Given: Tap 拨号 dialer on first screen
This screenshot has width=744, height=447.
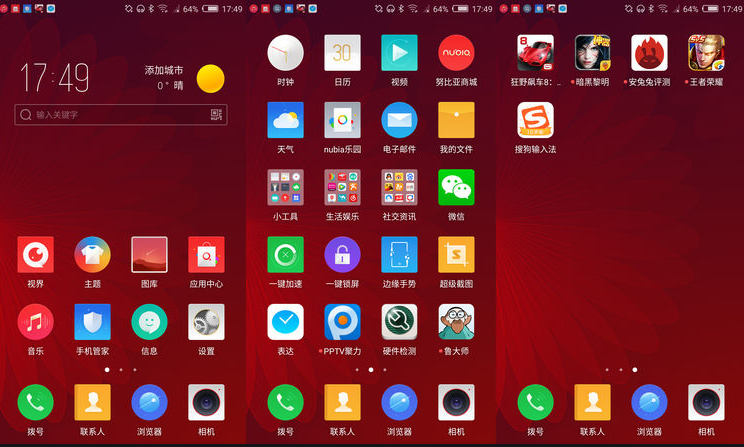Looking at the screenshot, I should point(36,402).
